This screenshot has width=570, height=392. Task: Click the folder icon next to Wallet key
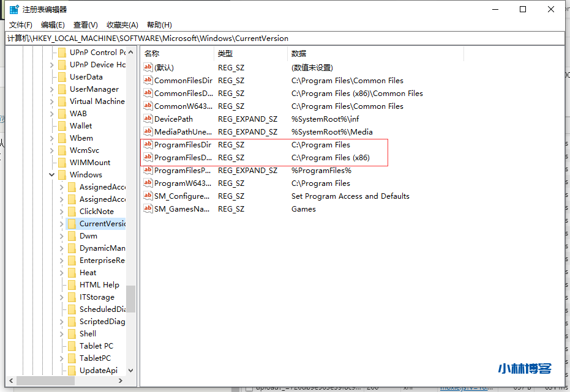tap(62, 126)
